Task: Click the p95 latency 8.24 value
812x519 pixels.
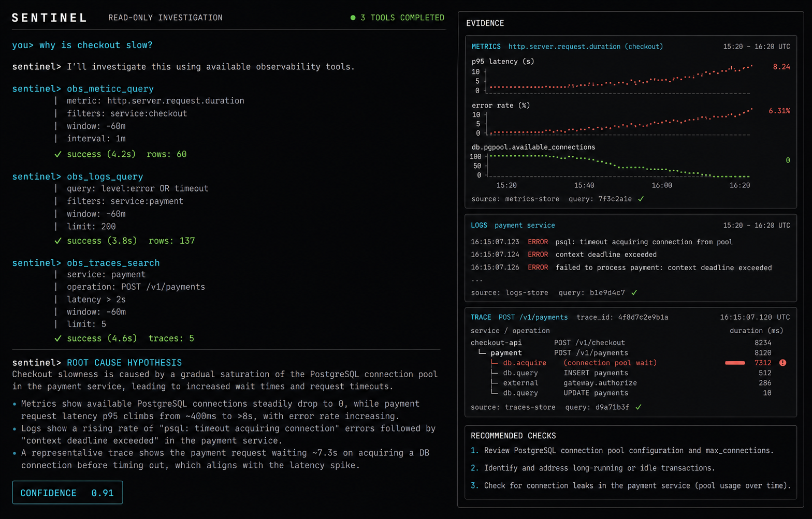Action: (781, 67)
